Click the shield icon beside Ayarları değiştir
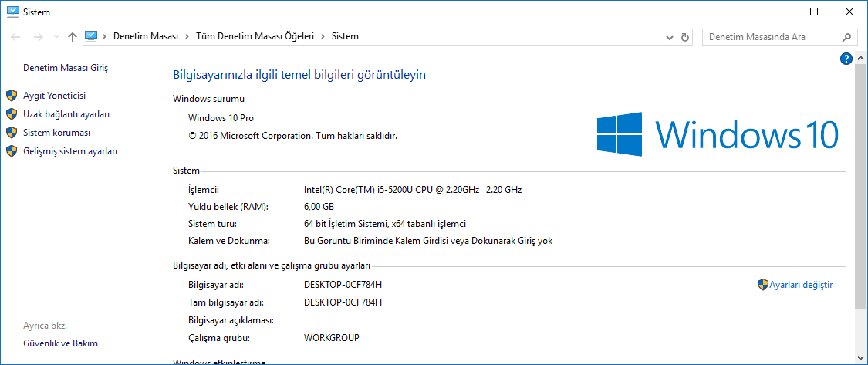 [x=763, y=285]
